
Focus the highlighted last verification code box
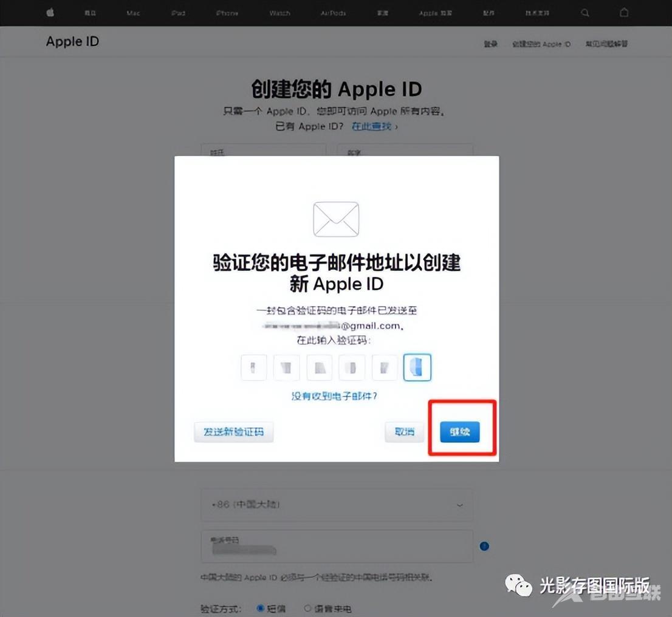[x=417, y=367]
